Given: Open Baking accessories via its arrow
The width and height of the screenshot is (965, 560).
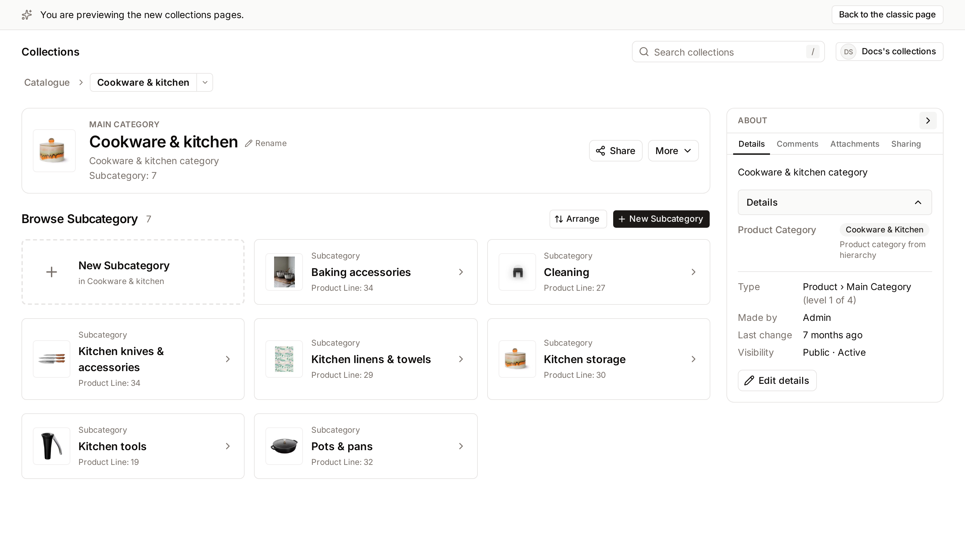Looking at the screenshot, I should [461, 272].
